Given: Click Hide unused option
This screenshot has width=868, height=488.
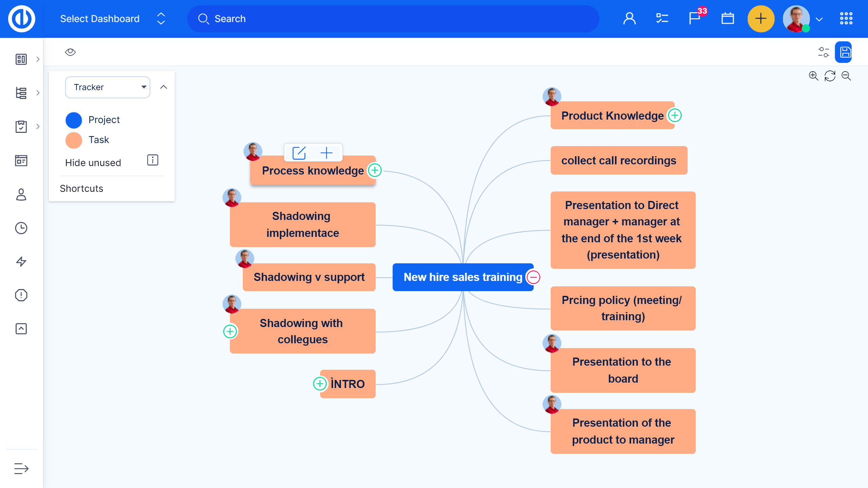Looking at the screenshot, I should pos(93,163).
